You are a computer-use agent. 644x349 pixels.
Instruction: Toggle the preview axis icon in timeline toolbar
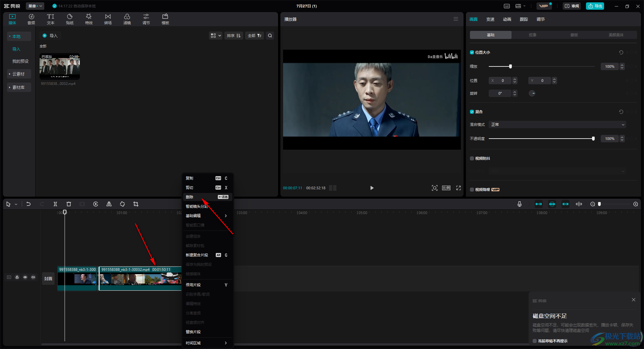coord(579,204)
